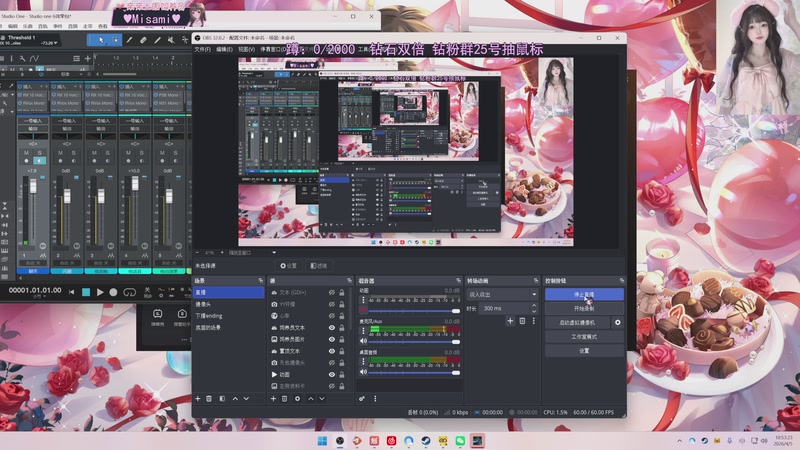Viewport: 800px width, 450px height.
Task: Open 桌面音频 channel options dots
Action: pyautogui.click(x=363, y=361)
